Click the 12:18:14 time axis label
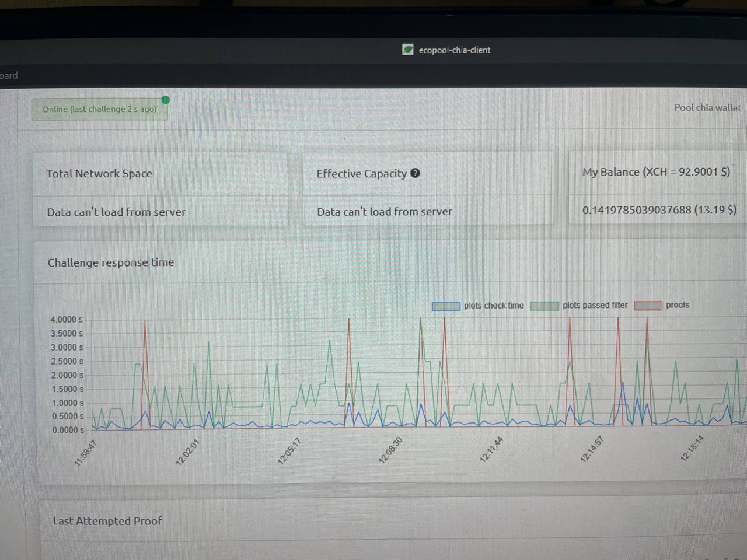 692,449
